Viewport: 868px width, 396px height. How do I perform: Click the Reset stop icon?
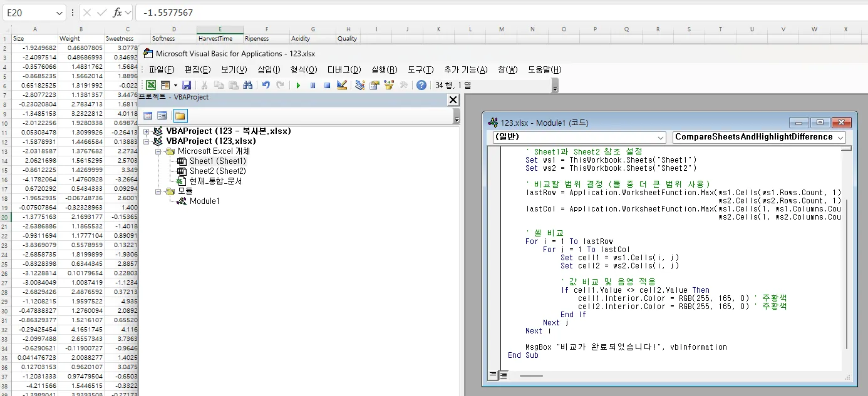tap(327, 85)
